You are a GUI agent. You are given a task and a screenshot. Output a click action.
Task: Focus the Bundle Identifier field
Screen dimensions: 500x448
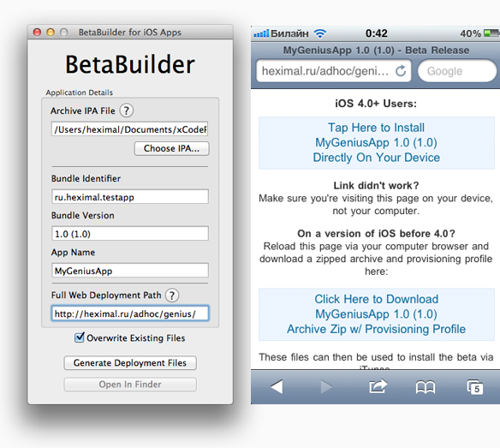point(130,197)
